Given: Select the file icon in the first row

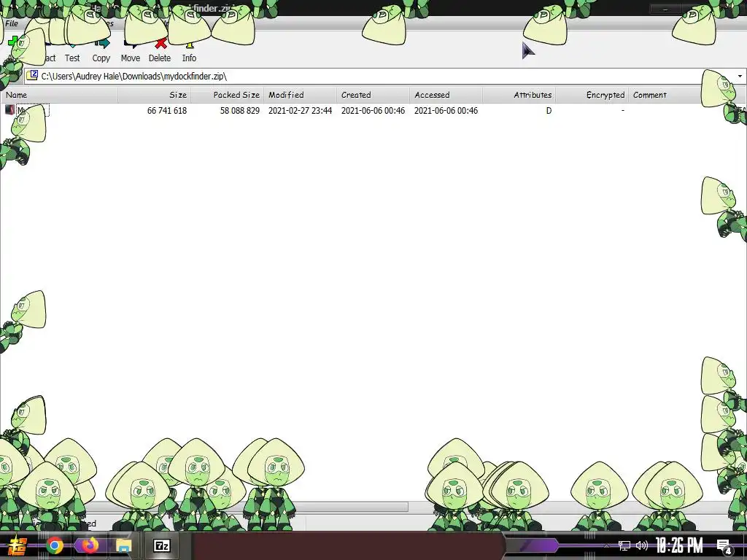Looking at the screenshot, I should pos(9,110).
